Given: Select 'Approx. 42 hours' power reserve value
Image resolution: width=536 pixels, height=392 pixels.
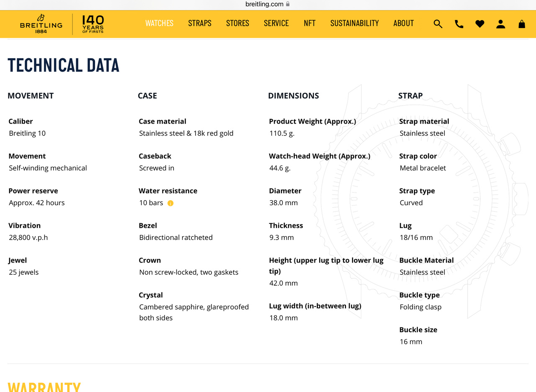Looking at the screenshot, I should (37, 203).
